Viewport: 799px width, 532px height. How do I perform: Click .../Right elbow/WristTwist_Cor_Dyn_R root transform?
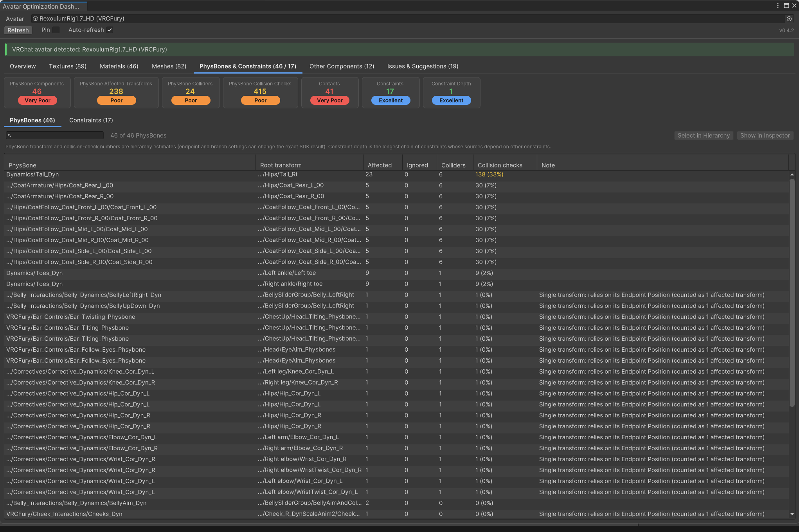(x=310, y=470)
